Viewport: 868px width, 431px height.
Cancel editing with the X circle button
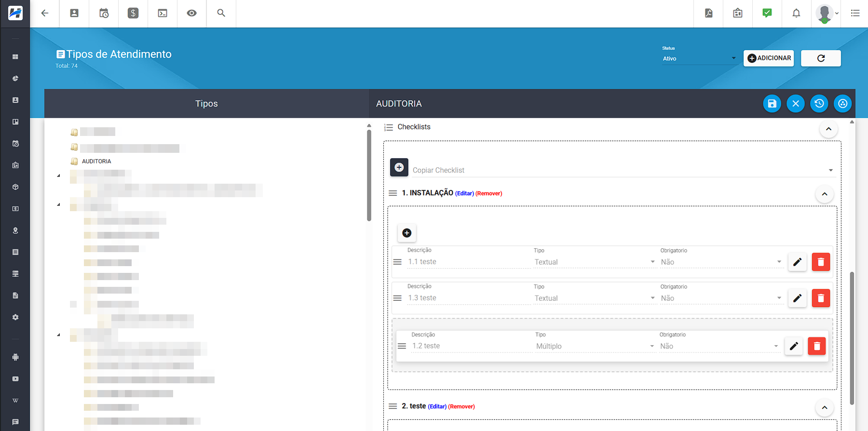[796, 104]
